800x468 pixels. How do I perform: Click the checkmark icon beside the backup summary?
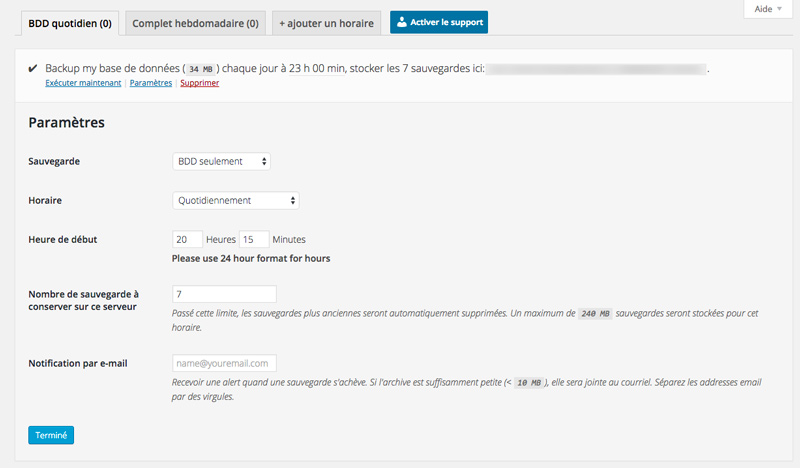coord(33,68)
